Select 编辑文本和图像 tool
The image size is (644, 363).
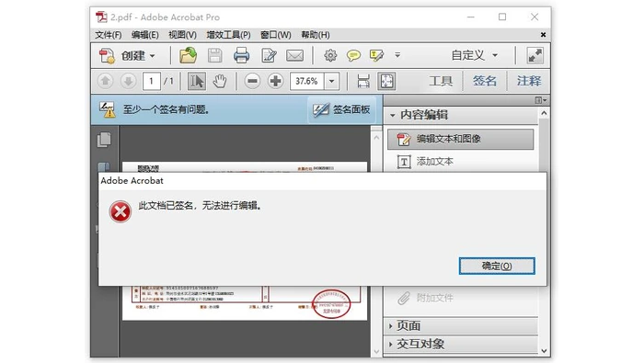point(460,139)
